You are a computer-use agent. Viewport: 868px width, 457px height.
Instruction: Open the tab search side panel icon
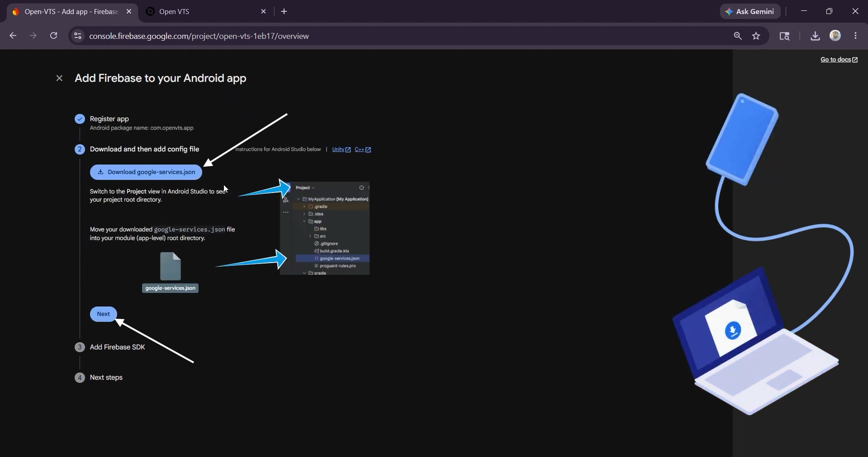784,36
